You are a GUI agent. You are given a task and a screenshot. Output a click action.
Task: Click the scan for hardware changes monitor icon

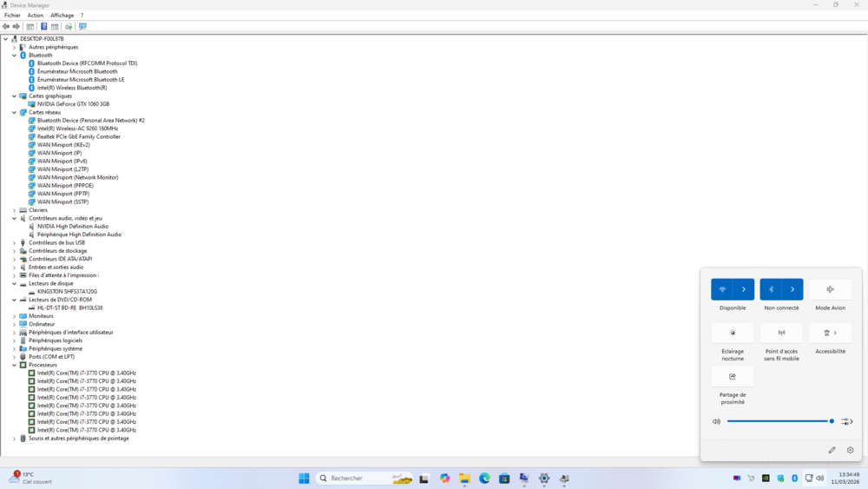82,27
